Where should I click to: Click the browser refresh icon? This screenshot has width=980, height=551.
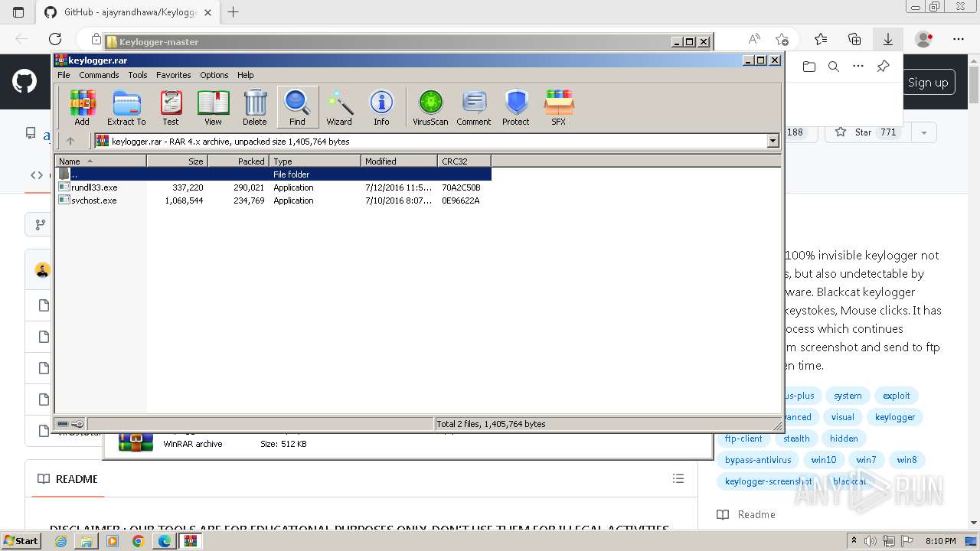coord(55,39)
